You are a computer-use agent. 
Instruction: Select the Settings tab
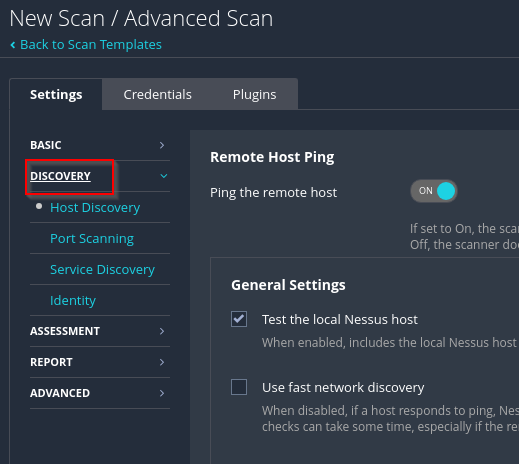click(x=56, y=94)
